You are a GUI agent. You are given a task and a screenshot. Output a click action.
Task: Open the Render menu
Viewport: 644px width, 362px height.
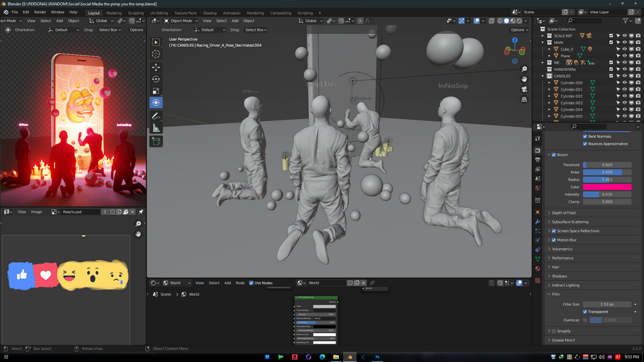pyautogui.click(x=40, y=12)
